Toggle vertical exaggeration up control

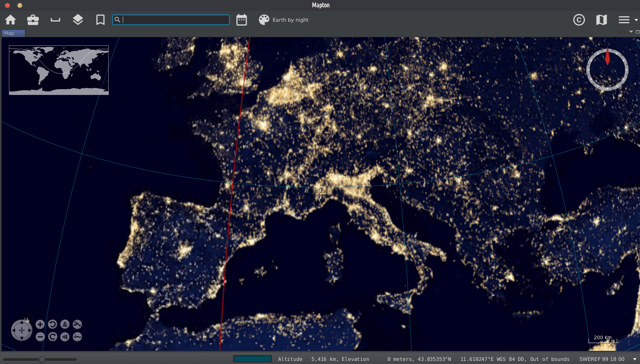(77, 324)
